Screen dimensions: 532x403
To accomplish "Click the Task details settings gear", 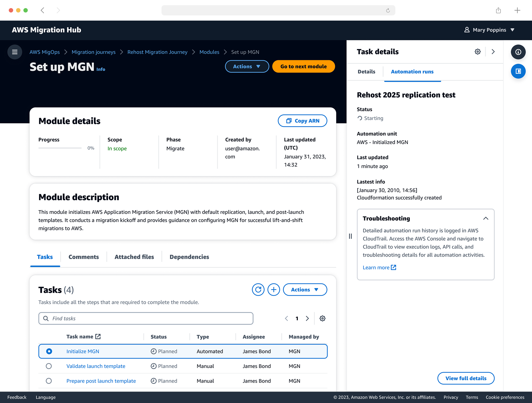I will 478,52.
